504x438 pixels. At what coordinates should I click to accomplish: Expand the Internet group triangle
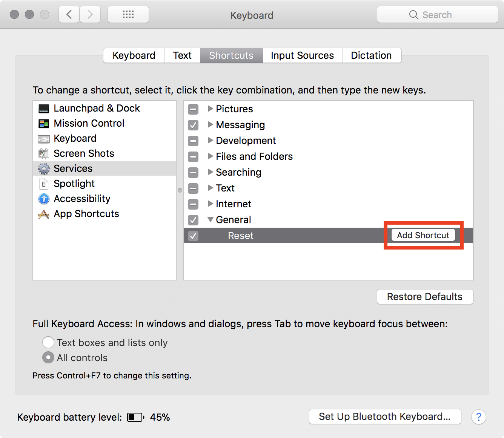tap(211, 204)
